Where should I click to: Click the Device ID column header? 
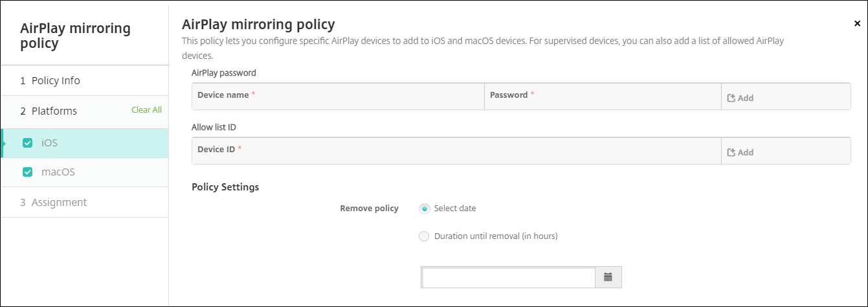(216, 150)
